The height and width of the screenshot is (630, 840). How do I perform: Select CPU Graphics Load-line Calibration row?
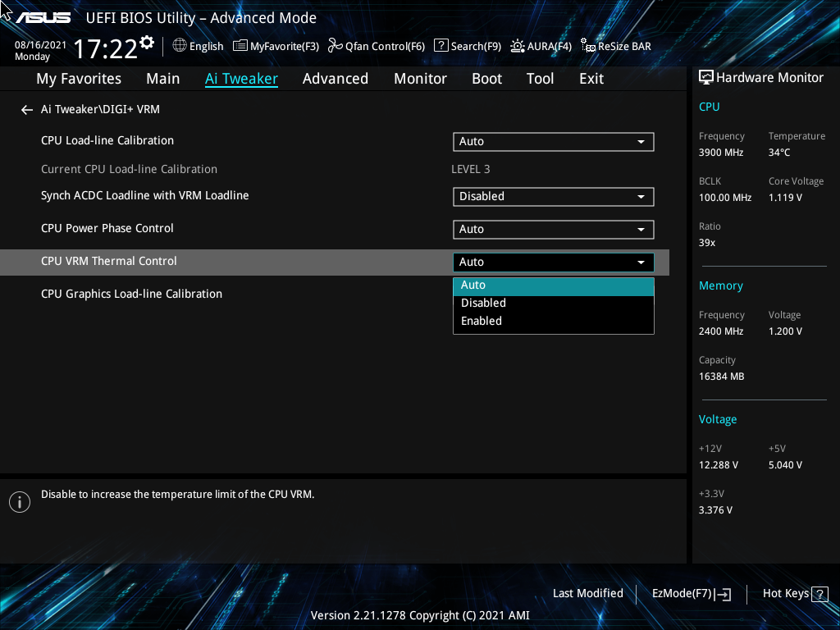pos(131,294)
